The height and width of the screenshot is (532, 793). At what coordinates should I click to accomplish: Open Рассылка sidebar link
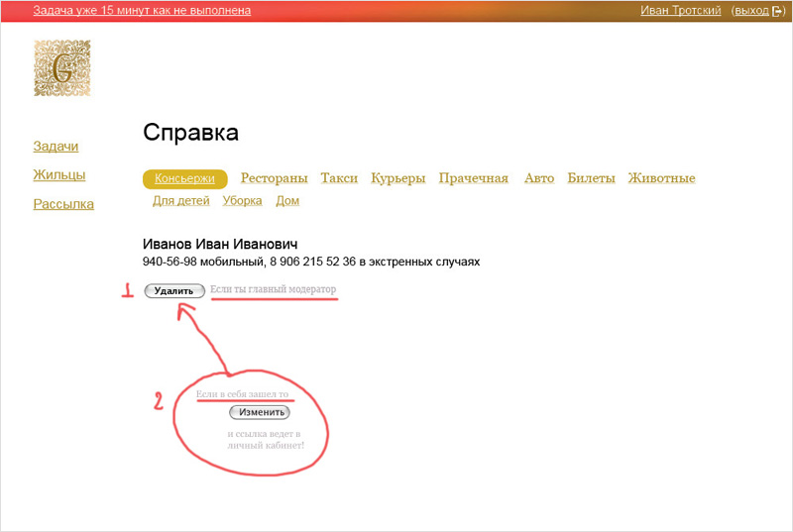coord(63,204)
